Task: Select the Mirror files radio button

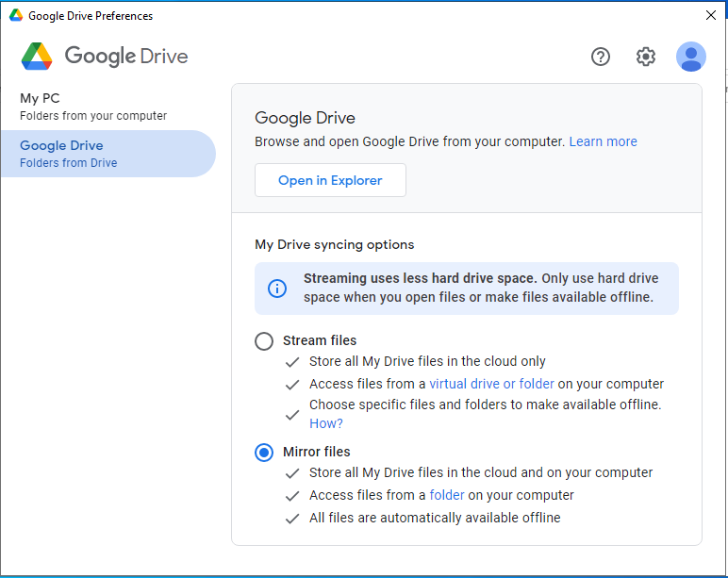Action: (x=264, y=453)
